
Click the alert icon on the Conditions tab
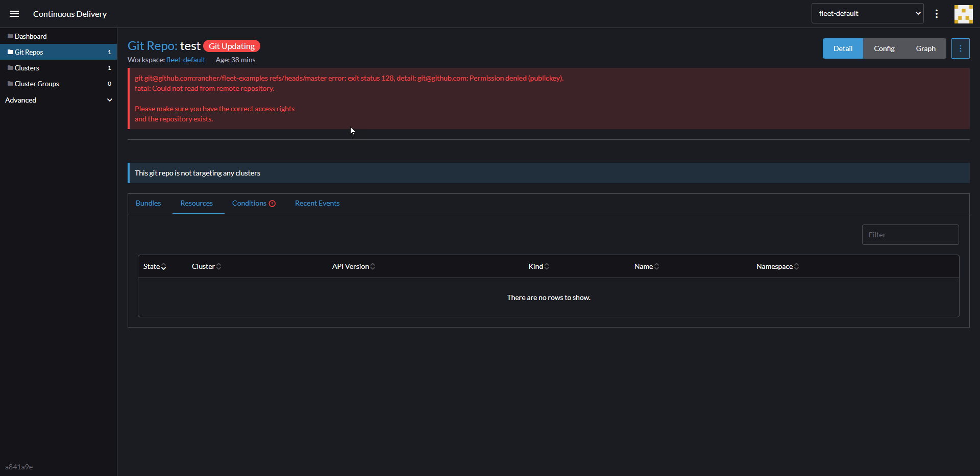pyautogui.click(x=273, y=204)
